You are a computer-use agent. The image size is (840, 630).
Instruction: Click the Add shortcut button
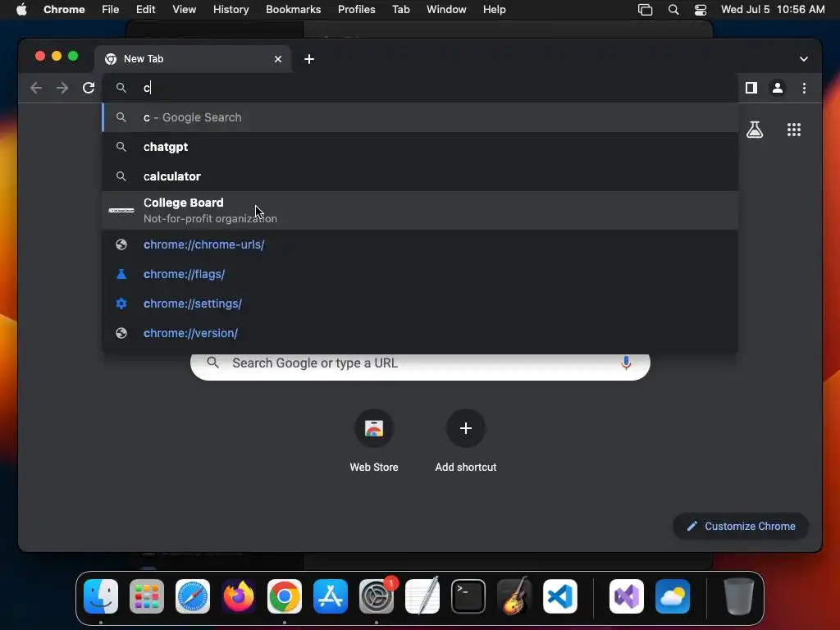[466, 441]
